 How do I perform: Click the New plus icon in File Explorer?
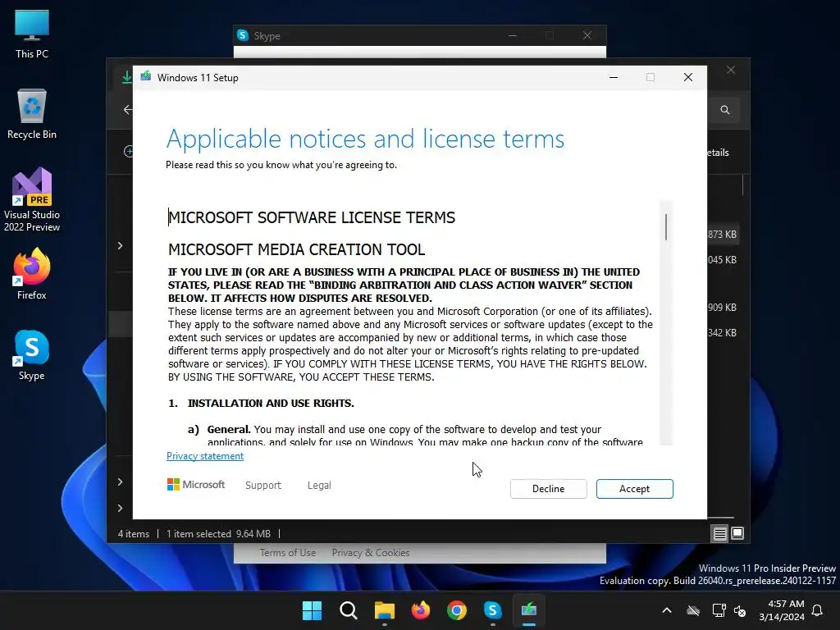[x=129, y=152]
